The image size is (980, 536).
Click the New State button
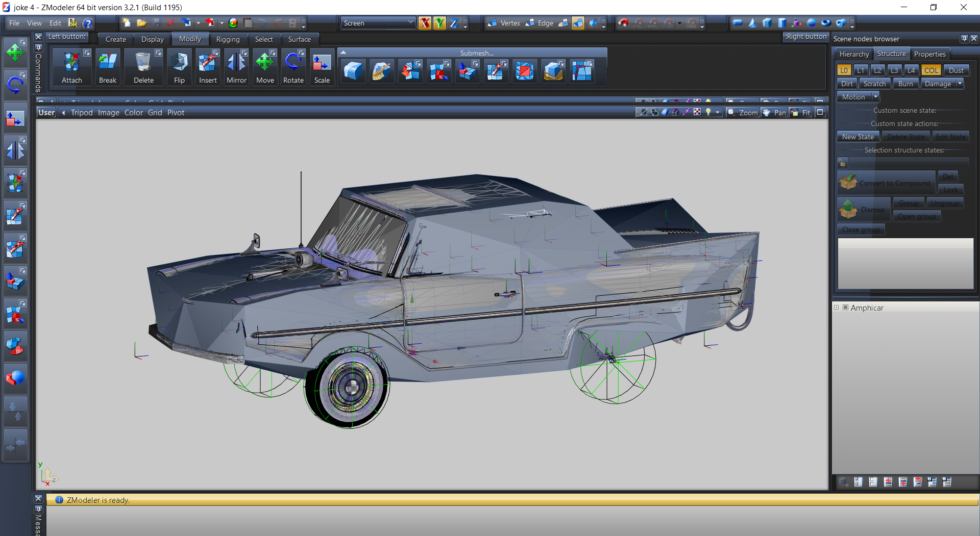857,137
